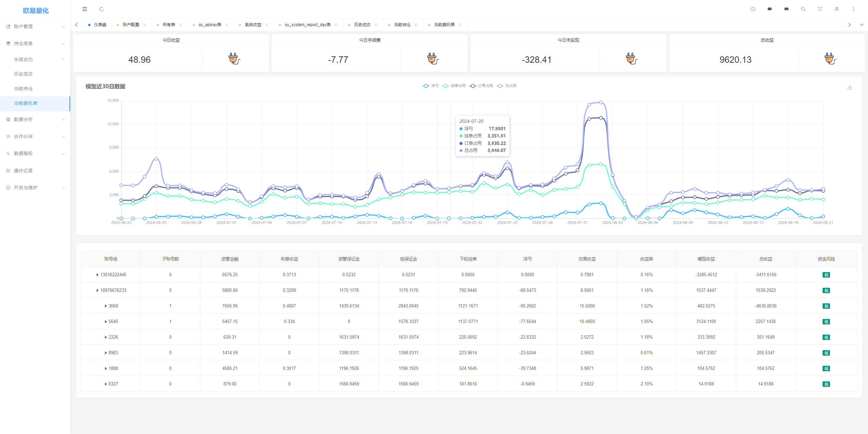Close the oy_system_report_day表 tab

click(336, 25)
